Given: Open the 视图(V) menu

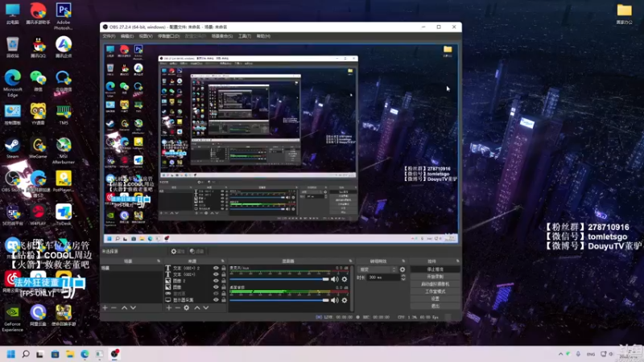Looking at the screenshot, I should click(146, 36).
